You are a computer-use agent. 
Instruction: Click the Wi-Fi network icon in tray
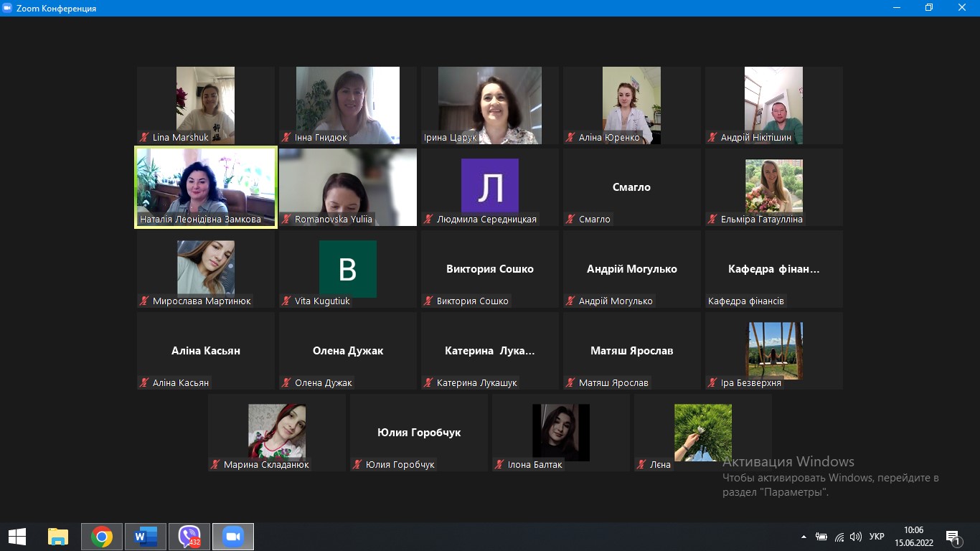839,537
